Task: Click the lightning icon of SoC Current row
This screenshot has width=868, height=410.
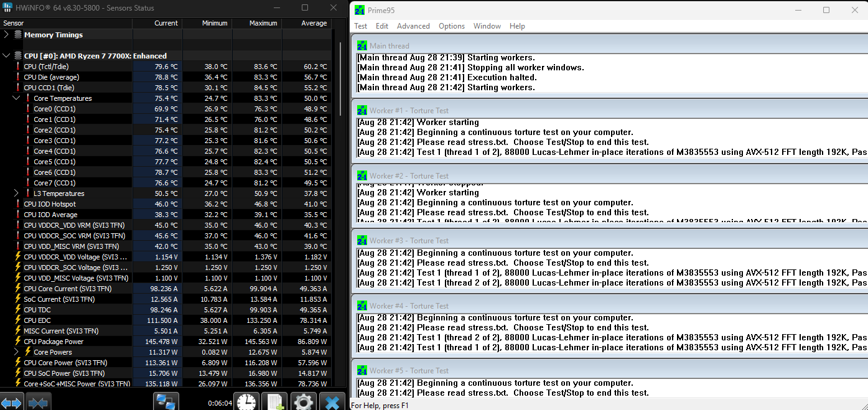Action: (17, 299)
